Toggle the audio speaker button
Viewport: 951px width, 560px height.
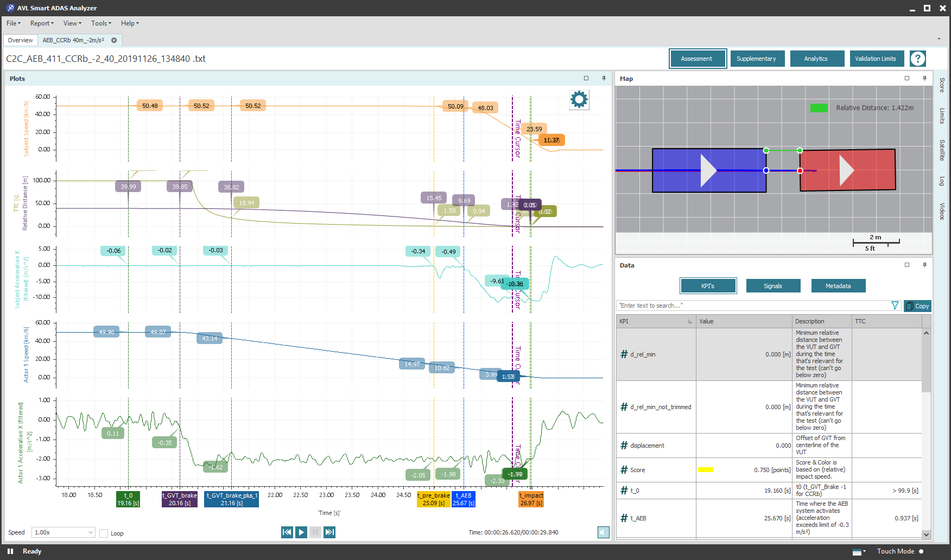tap(603, 532)
